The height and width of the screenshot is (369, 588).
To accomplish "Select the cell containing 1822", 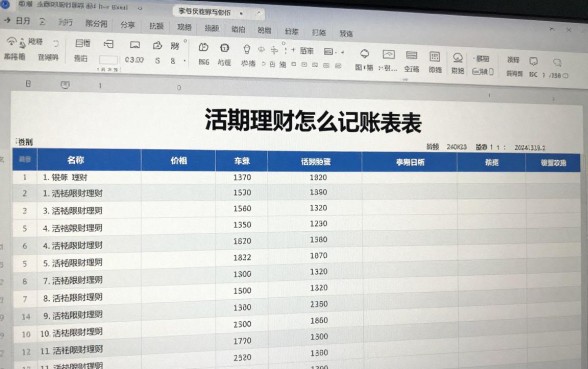I will (242, 257).
